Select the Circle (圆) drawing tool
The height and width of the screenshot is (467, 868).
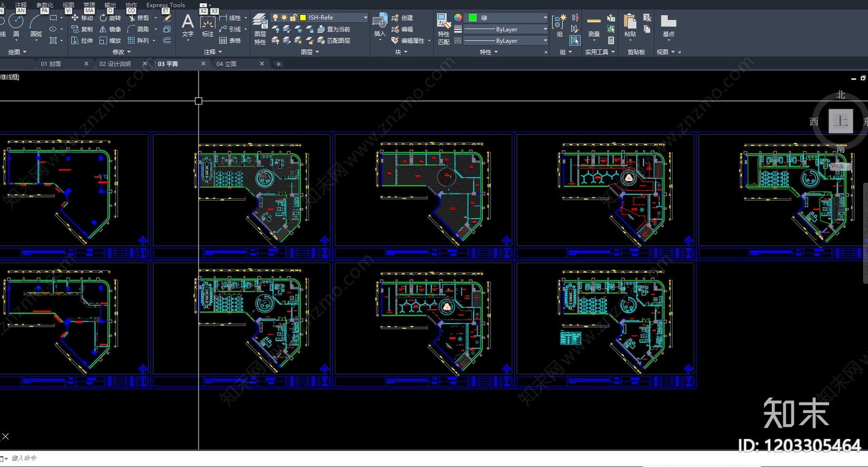click(16, 25)
